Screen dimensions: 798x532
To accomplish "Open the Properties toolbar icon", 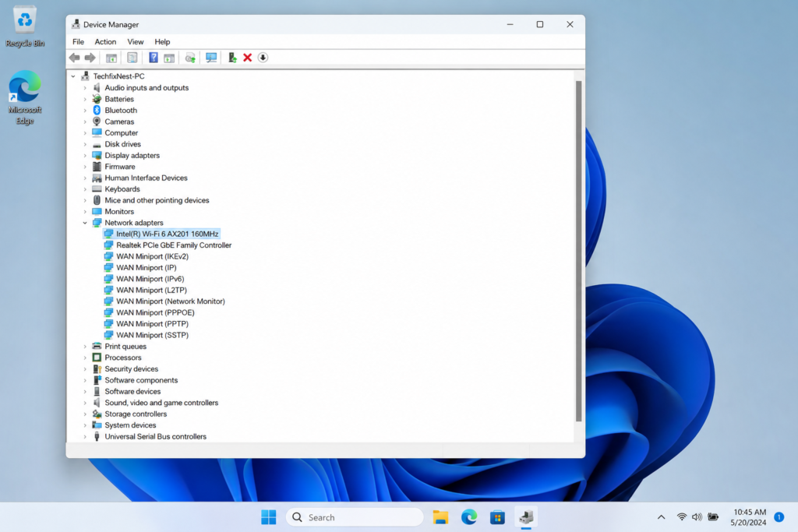I will tap(132, 58).
